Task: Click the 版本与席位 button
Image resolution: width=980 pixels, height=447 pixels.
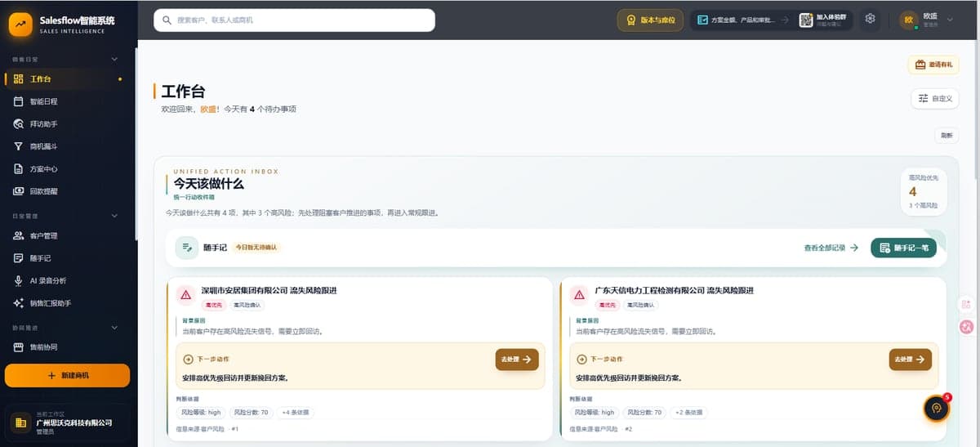Action: (x=650, y=20)
